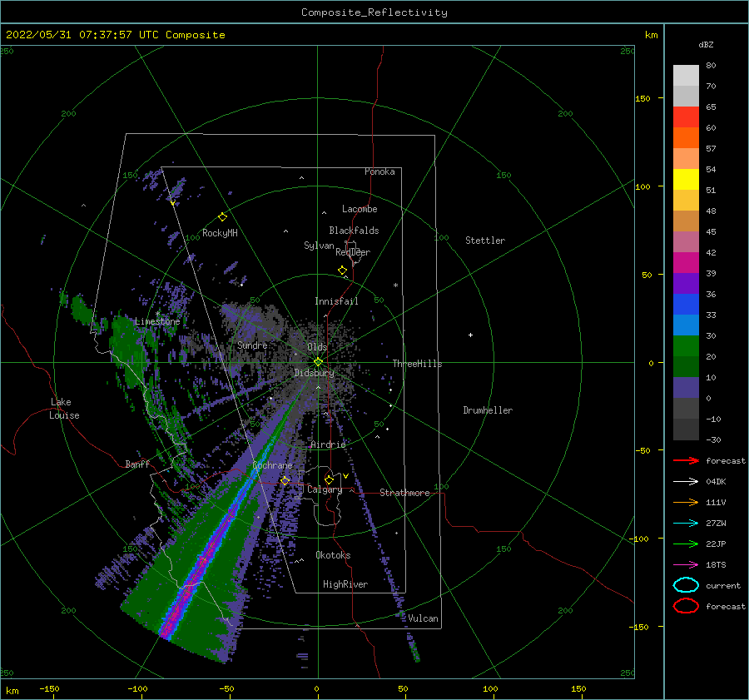The height and width of the screenshot is (700, 749).
Task: Click the red forecast ellipse legend icon
Action: click(686, 606)
